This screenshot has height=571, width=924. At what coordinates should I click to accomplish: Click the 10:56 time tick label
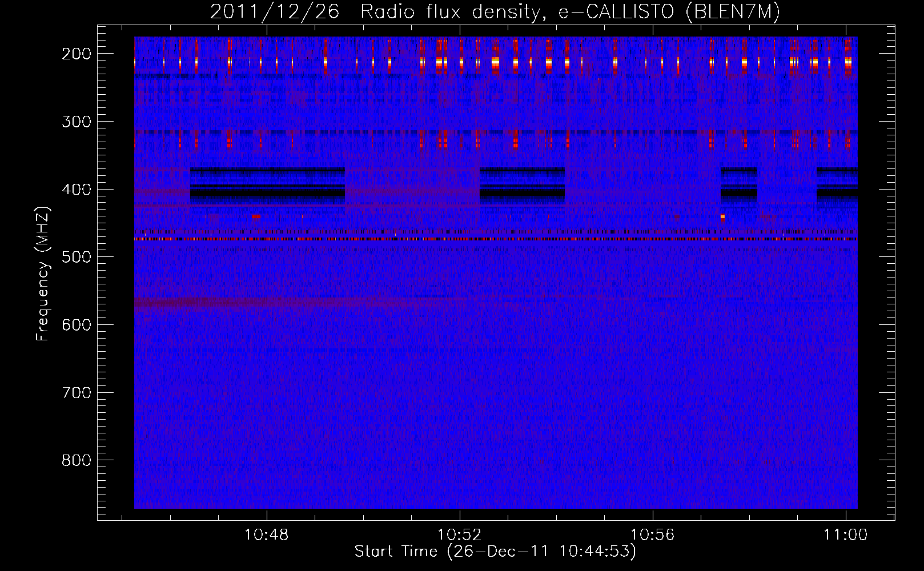652,535
